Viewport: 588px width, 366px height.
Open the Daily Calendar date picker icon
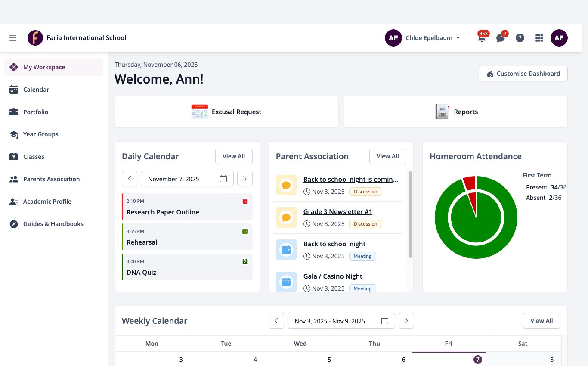coord(223,179)
